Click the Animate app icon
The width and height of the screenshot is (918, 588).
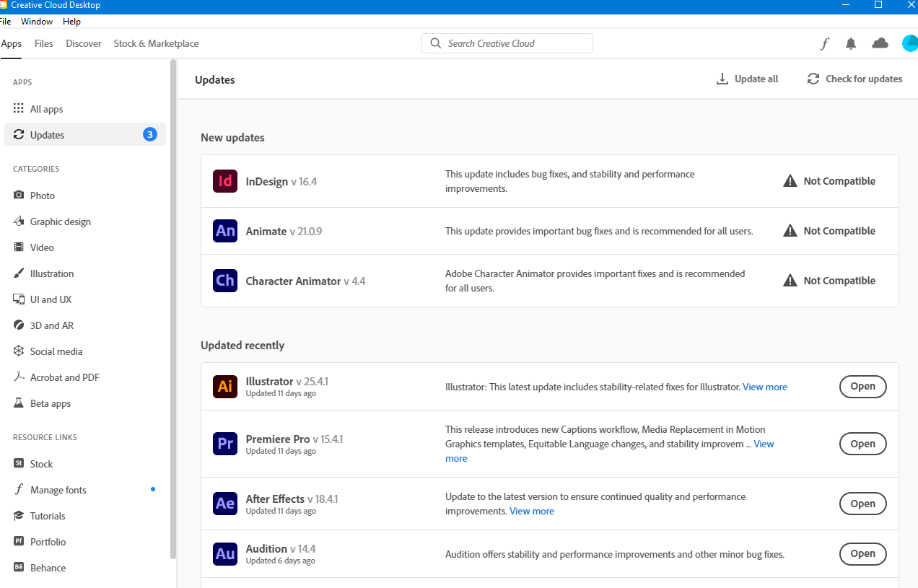[x=224, y=230]
